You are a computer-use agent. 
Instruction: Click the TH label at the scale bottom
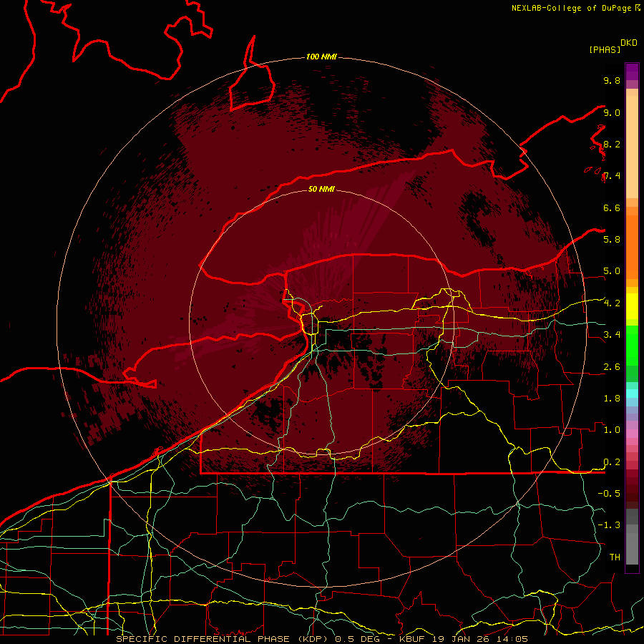pyautogui.click(x=615, y=557)
